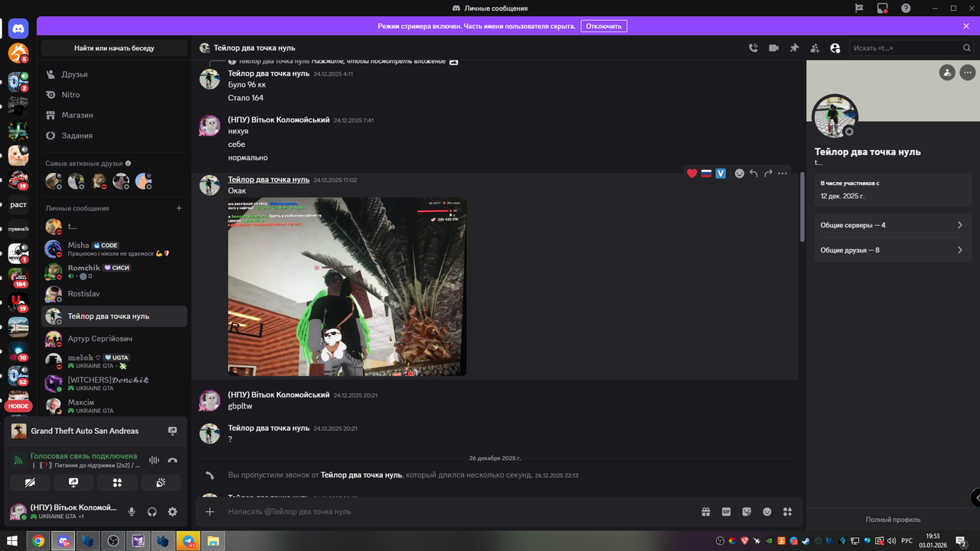Screen dimensions: 980x551
Task: Click the Discord home logo
Action: [x=18, y=29]
